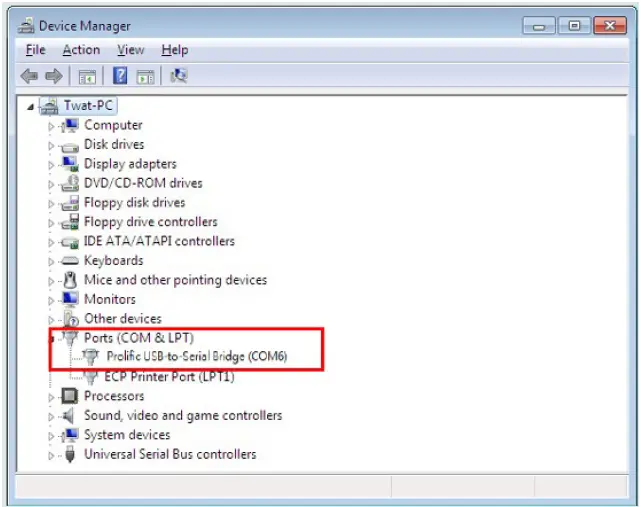Click the Ports (COM & LPT) icon
Viewport: 641px width, 507px height.
pyautogui.click(x=70, y=338)
